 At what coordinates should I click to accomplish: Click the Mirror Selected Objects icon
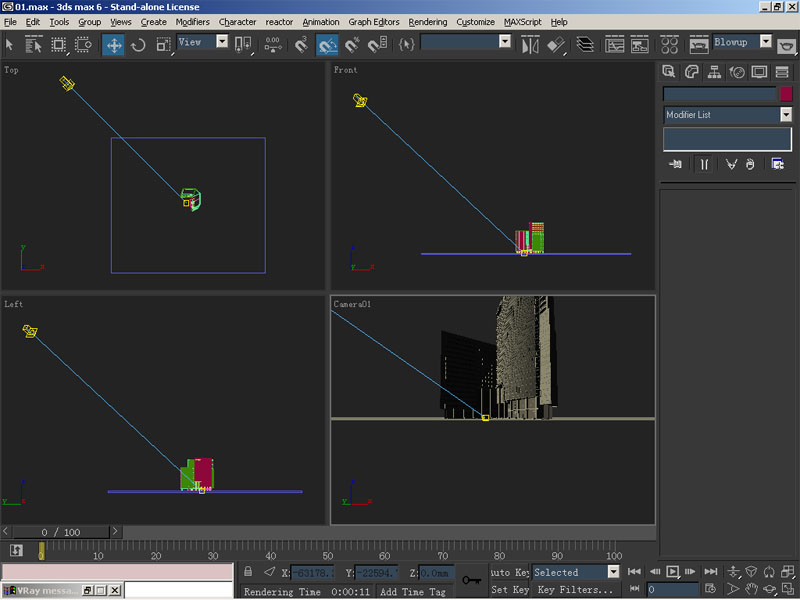[x=531, y=45]
